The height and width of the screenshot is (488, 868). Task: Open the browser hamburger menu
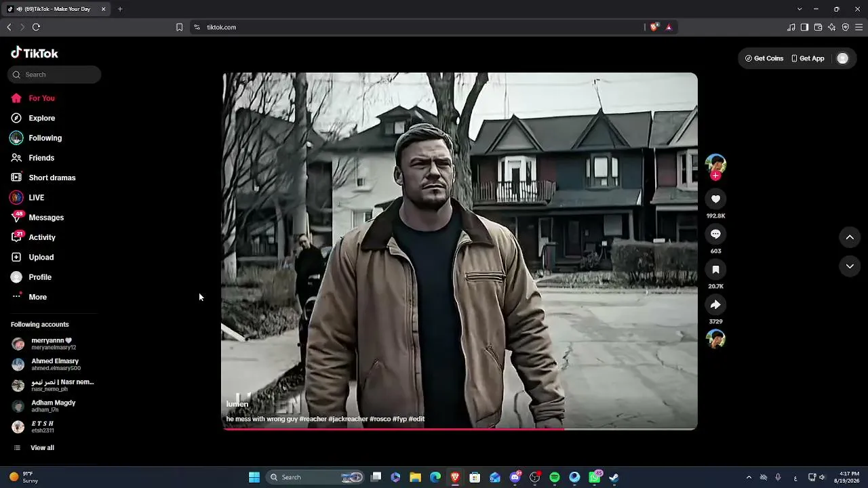tap(859, 27)
